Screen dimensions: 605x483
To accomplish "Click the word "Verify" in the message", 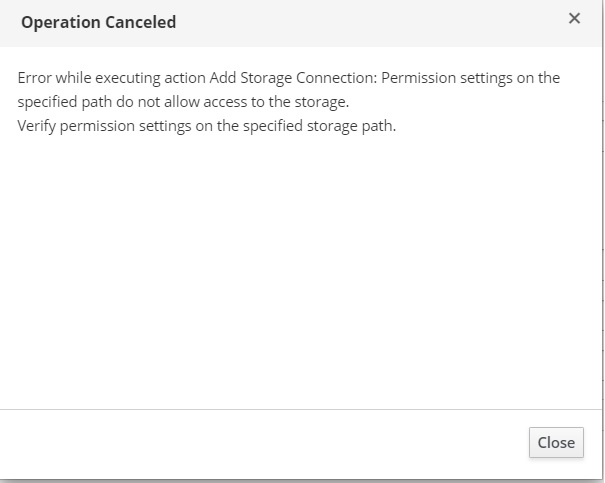I will (x=38, y=126).
